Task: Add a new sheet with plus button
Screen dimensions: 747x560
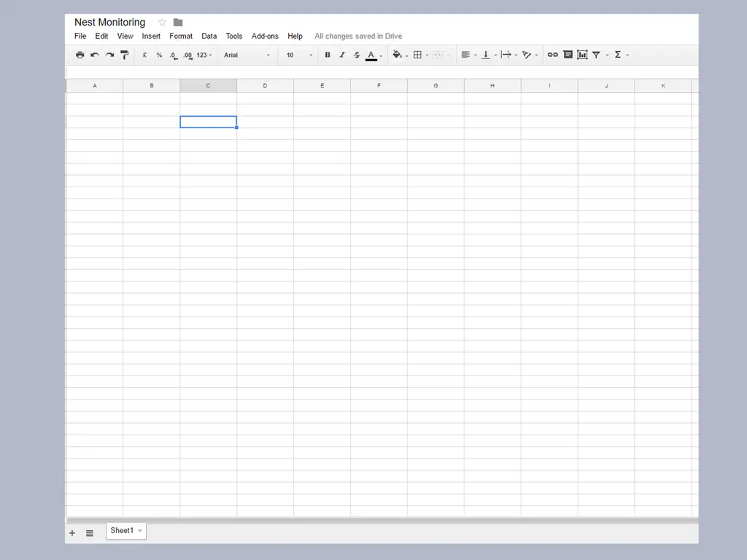Action: click(x=72, y=533)
